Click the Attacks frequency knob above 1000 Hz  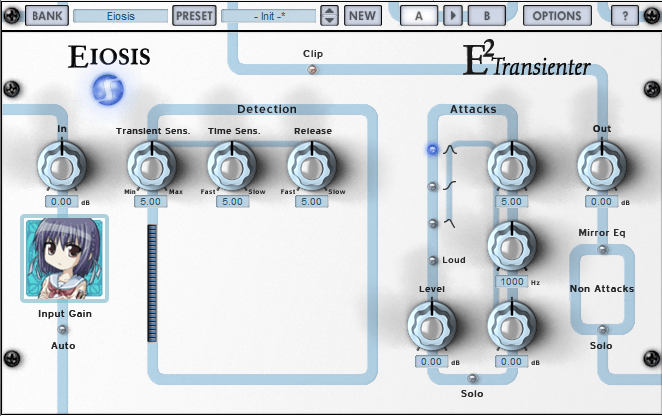pyautogui.click(x=512, y=246)
